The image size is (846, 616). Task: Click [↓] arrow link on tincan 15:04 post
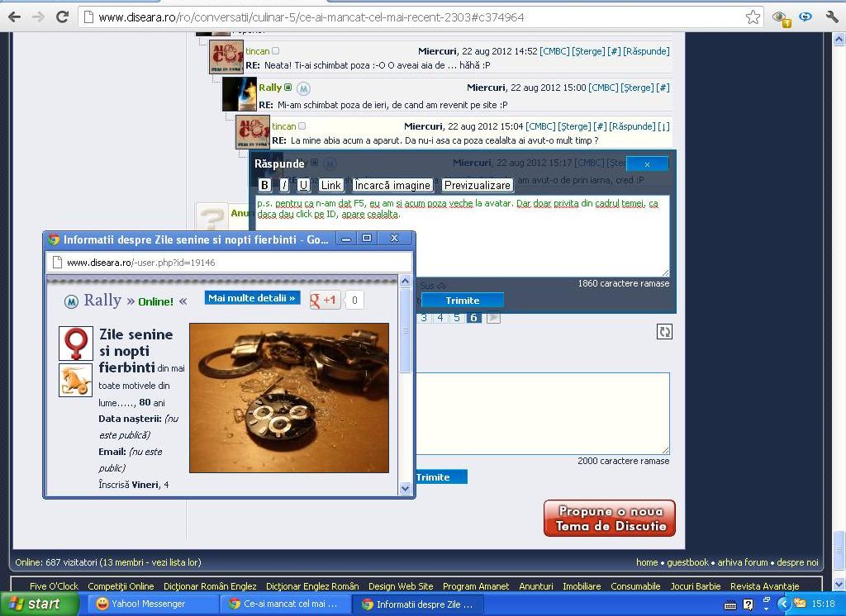(663, 126)
